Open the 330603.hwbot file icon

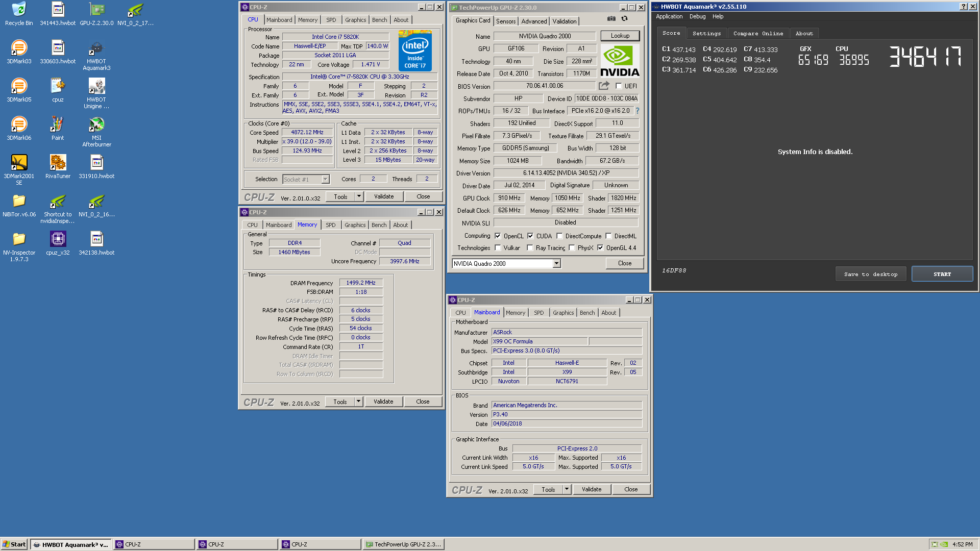58,52
